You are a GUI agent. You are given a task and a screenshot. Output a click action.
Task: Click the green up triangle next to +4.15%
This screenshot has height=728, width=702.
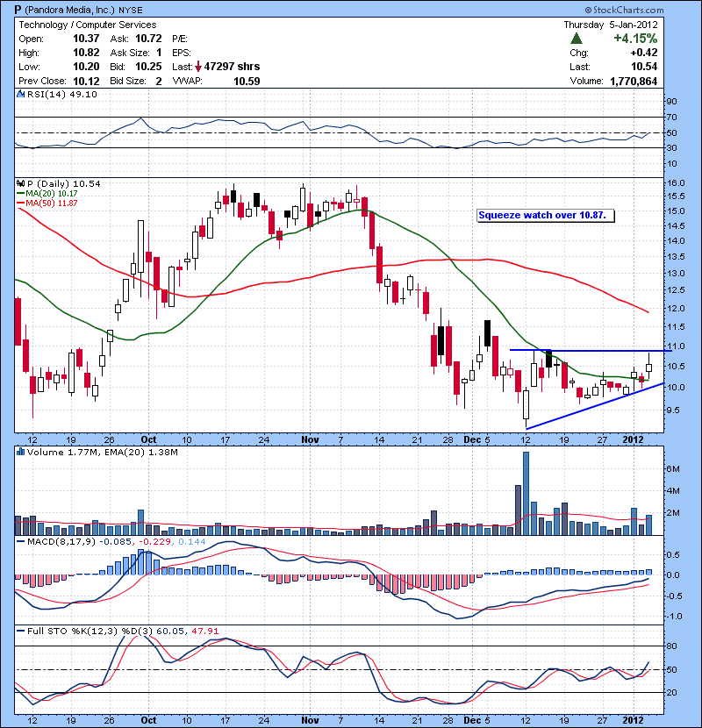pyautogui.click(x=577, y=38)
